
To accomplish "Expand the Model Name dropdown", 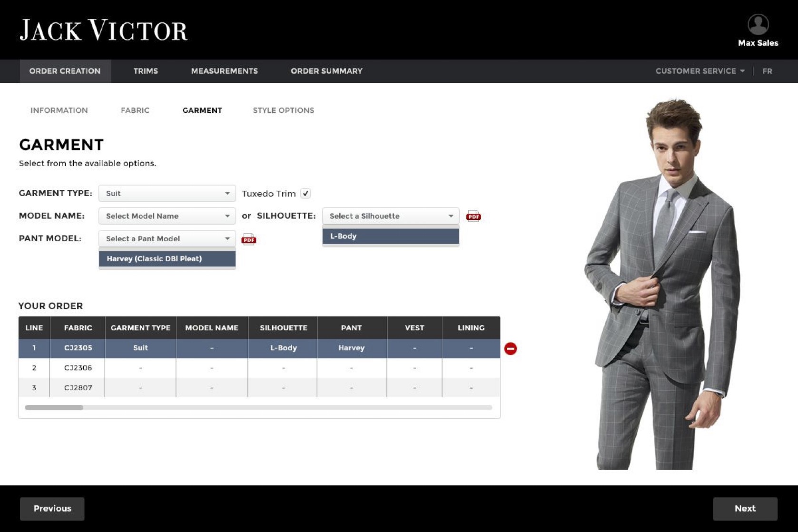I will [167, 216].
